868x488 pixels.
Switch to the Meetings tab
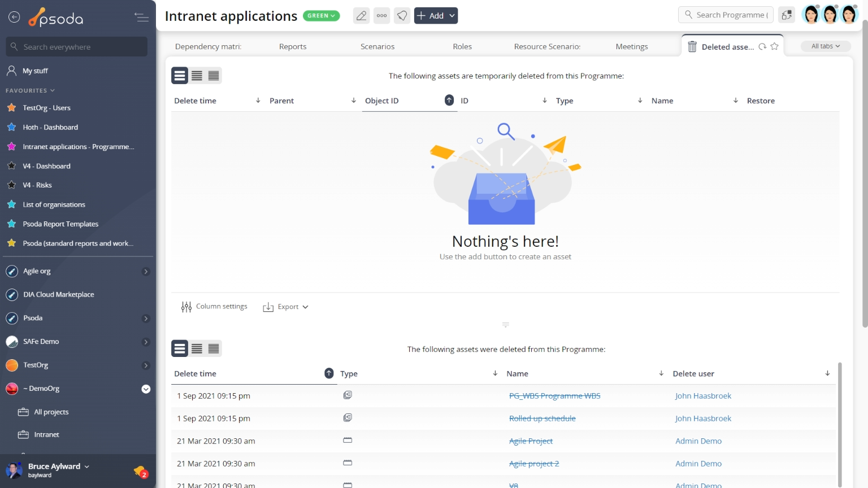point(632,47)
